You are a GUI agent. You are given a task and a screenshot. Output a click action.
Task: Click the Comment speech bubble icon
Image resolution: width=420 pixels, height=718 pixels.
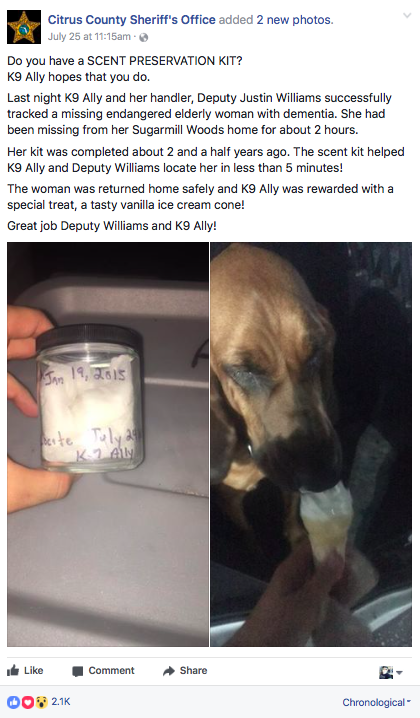[x=78, y=671]
